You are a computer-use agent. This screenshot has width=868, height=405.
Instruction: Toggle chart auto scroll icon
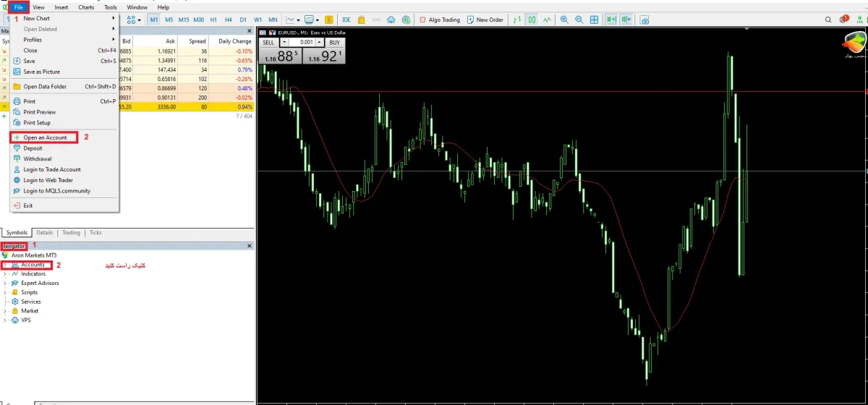[x=611, y=20]
